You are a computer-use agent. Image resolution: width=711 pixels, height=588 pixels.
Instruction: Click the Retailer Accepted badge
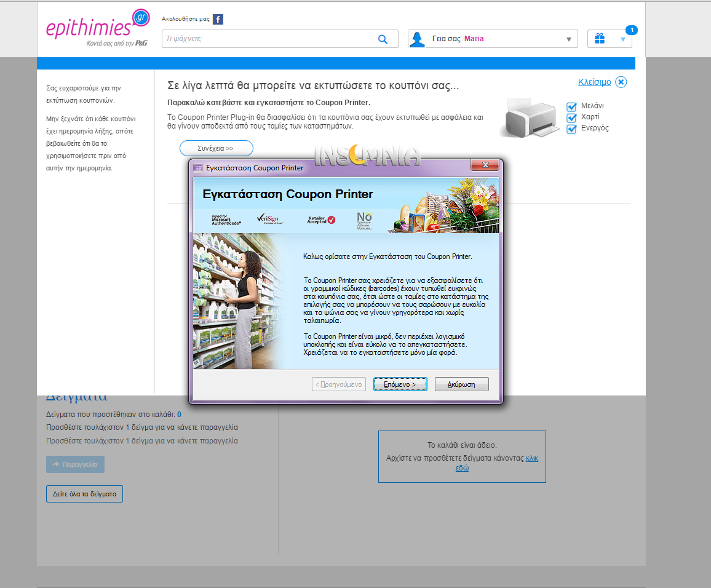[321, 220]
